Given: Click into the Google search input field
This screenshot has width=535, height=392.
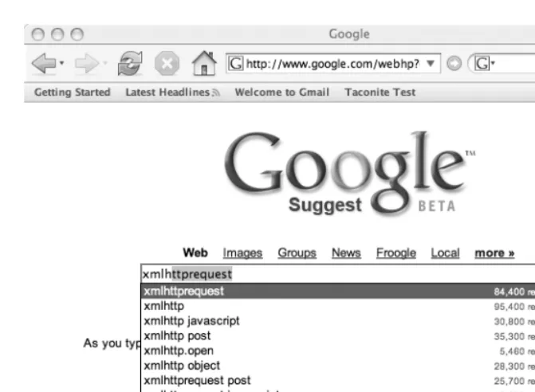Looking at the screenshot, I should (338, 274).
